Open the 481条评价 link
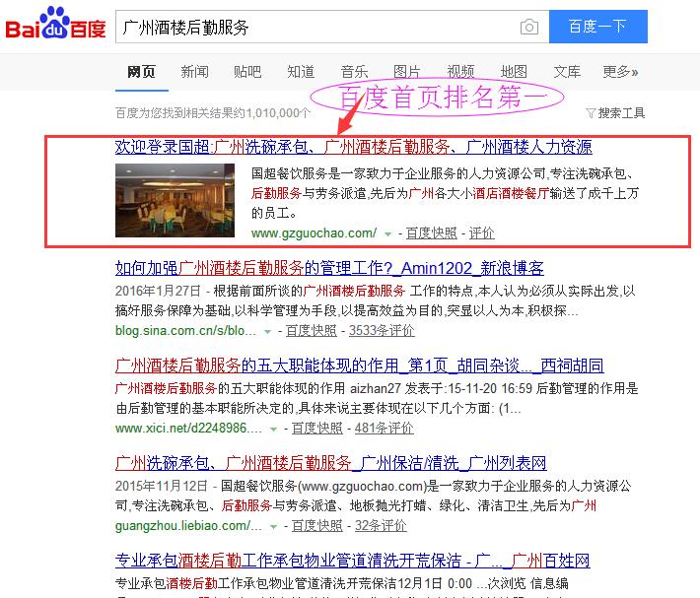Screen dimensions: 700x598 [384, 429]
